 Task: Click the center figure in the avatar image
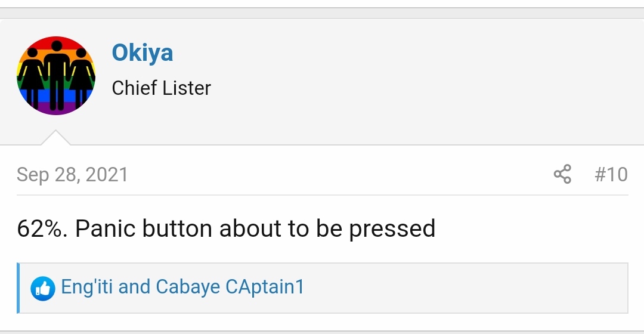click(x=57, y=75)
